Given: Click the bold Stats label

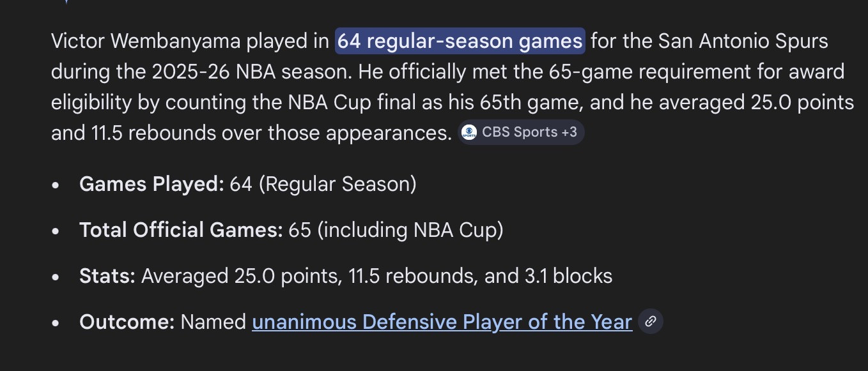Looking at the screenshot, I should 107,276.
